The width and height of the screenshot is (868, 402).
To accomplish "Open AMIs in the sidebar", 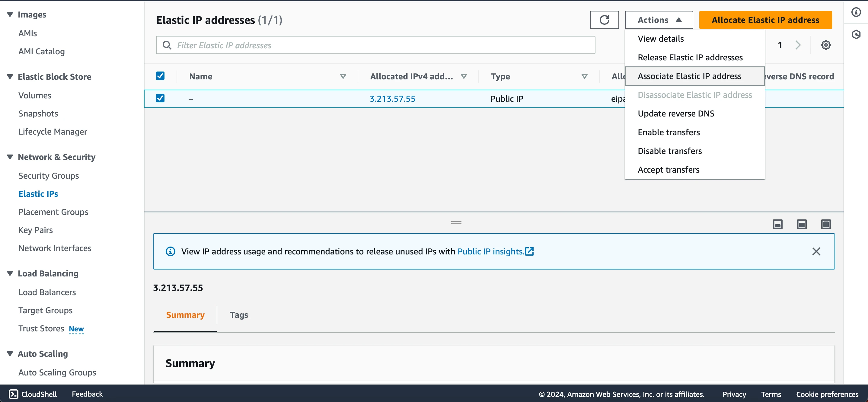I will point(28,33).
